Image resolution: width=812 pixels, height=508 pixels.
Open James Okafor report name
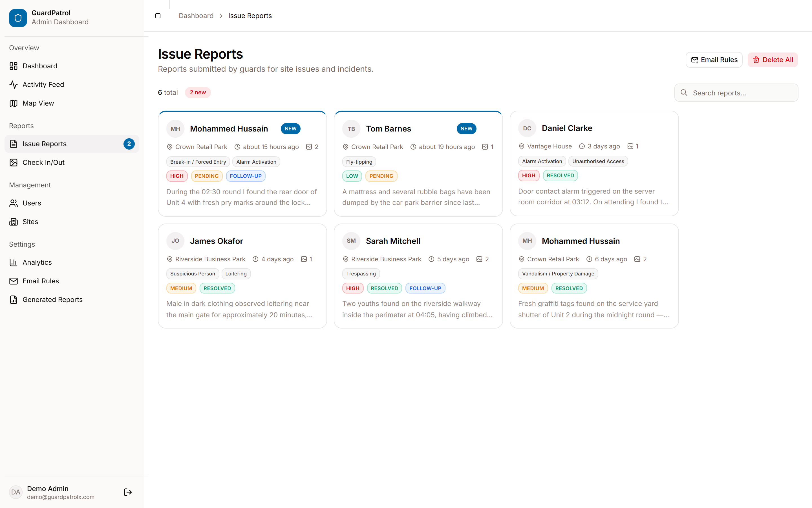tap(217, 241)
